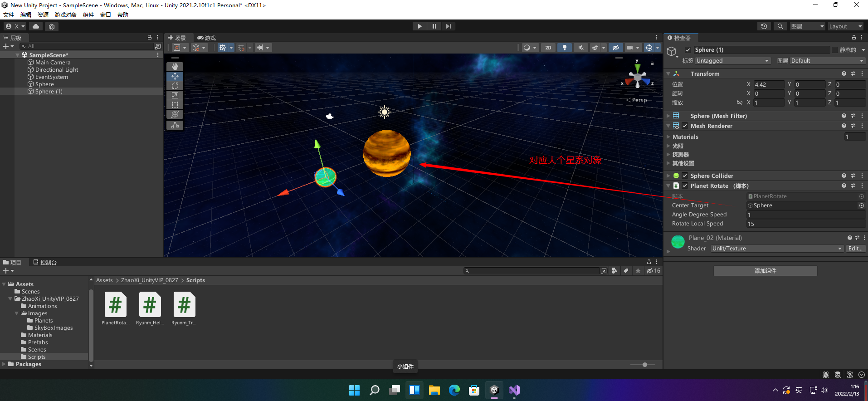Switch to the 控制台 tab
Image resolution: width=868 pixels, height=401 pixels.
click(45, 263)
